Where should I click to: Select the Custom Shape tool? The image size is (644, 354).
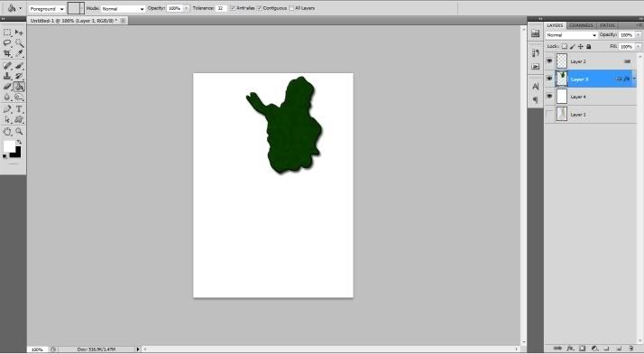pyautogui.click(x=19, y=119)
